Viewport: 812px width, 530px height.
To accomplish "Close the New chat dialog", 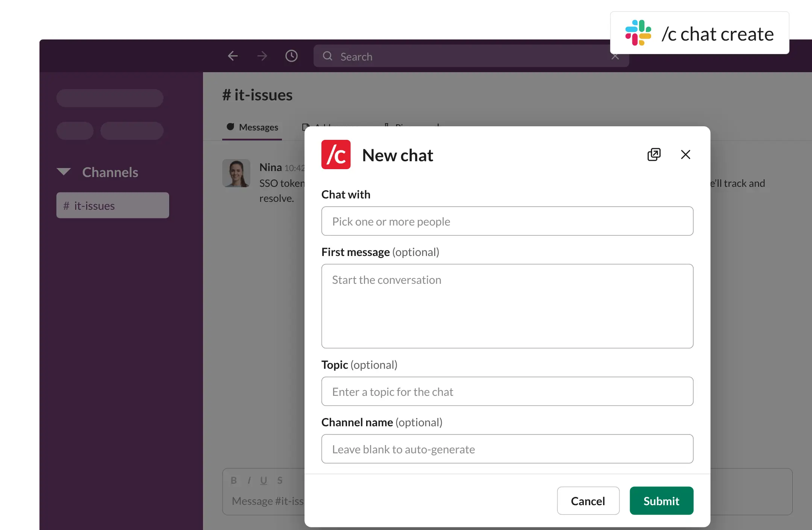I will point(686,154).
